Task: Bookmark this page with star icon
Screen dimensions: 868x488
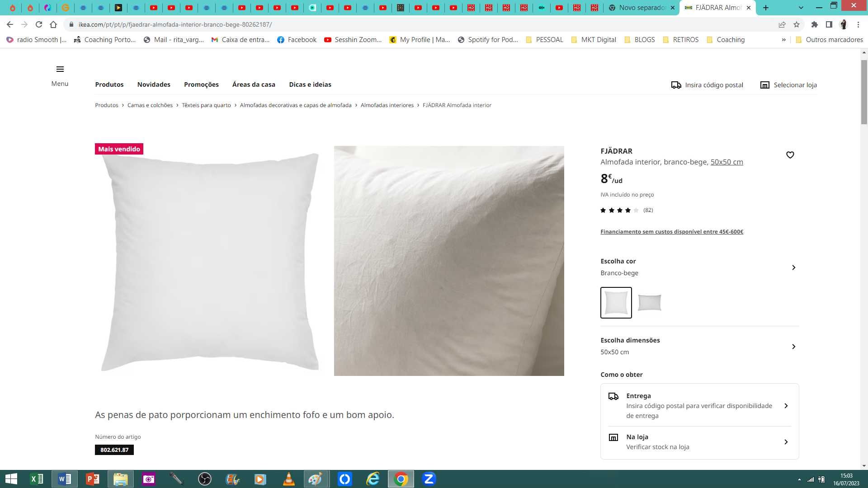Action: pyautogui.click(x=797, y=24)
